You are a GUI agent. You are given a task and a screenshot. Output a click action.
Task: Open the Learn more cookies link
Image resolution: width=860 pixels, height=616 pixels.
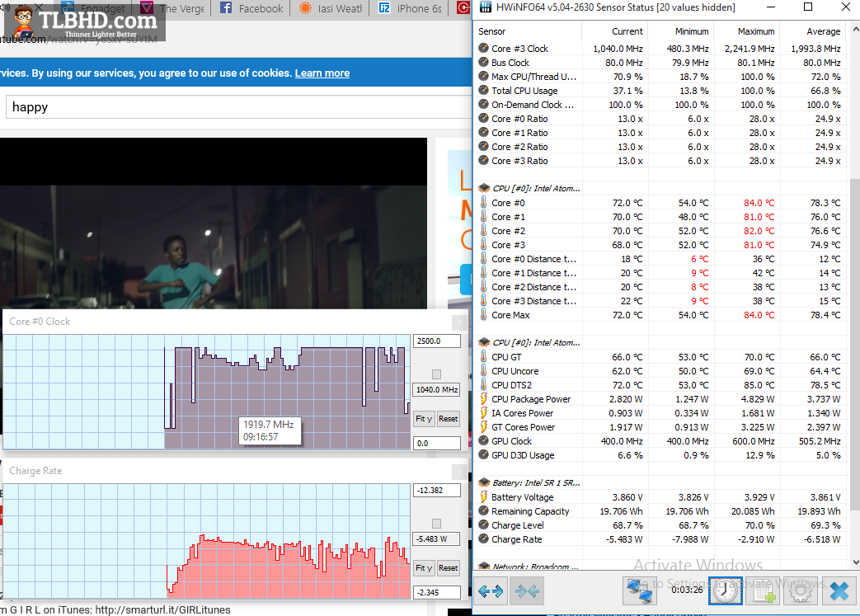[322, 73]
